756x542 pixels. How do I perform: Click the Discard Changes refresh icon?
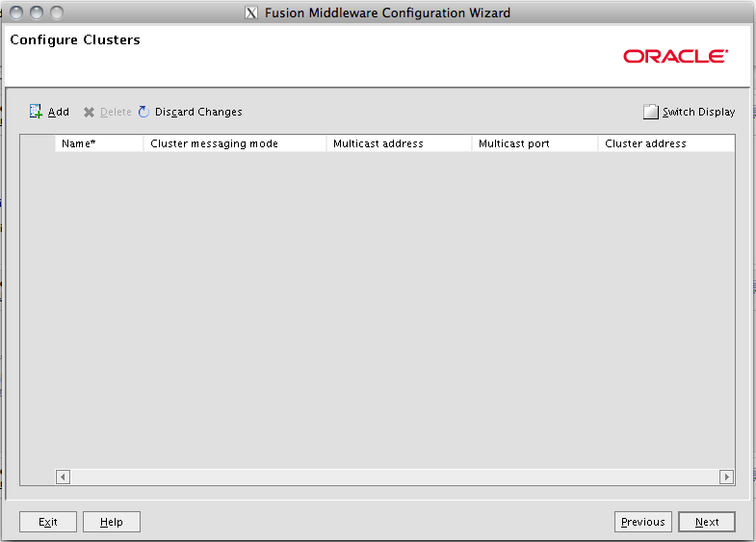(143, 112)
